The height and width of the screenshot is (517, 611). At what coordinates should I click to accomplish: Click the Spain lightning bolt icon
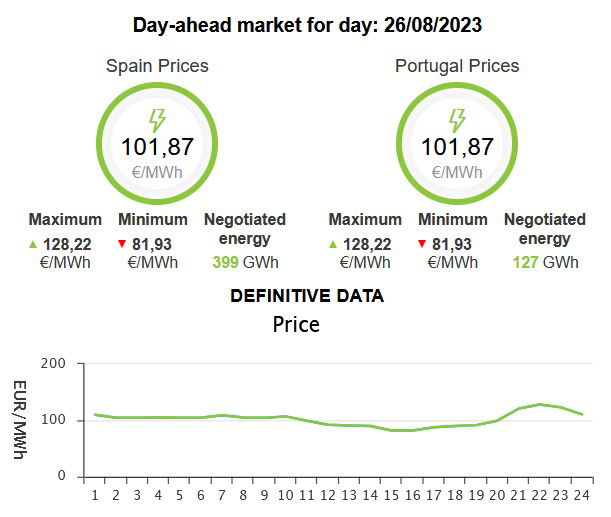click(x=157, y=120)
